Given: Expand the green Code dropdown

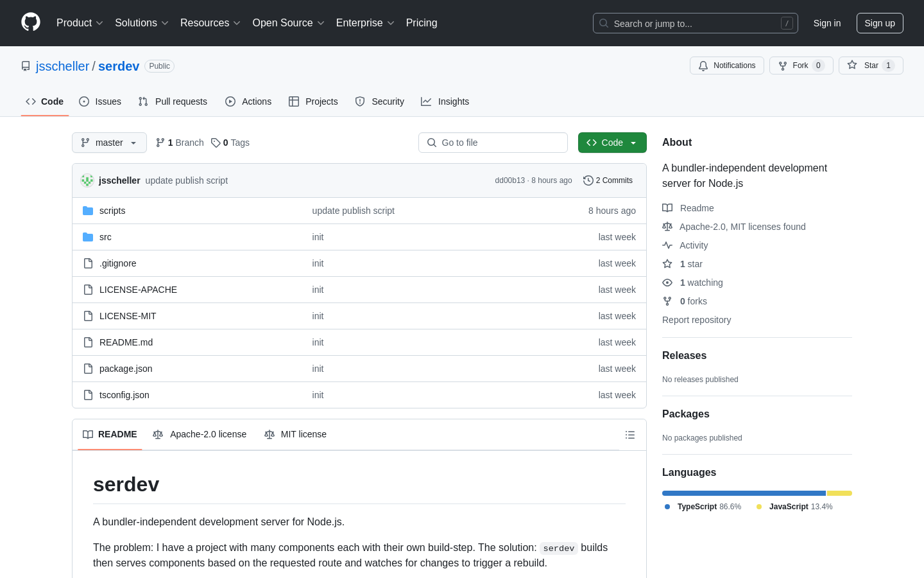Looking at the screenshot, I should point(612,143).
